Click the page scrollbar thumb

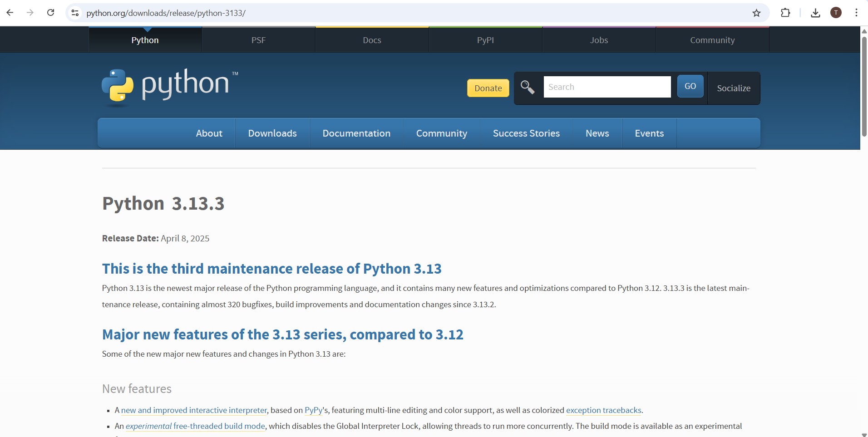864,86
